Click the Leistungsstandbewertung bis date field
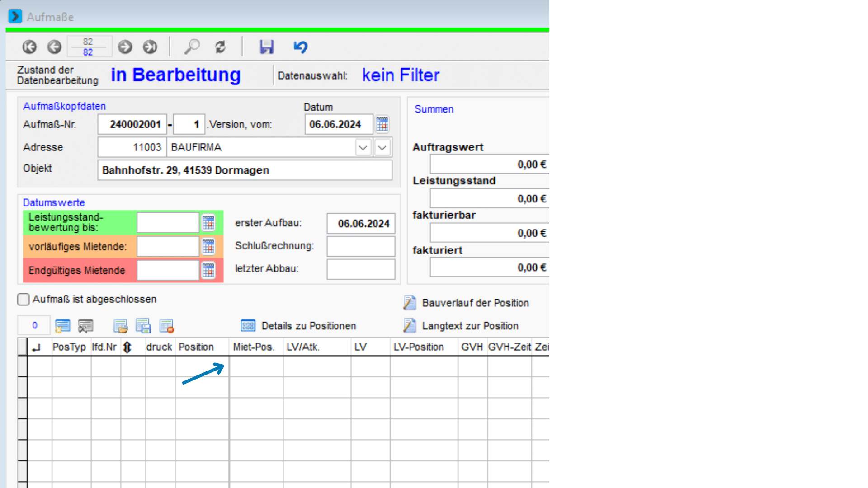868x488 pixels. (x=168, y=222)
